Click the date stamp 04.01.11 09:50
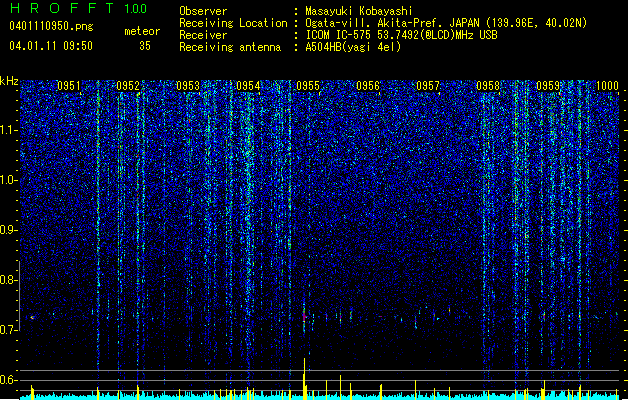The height and width of the screenshot is (400, 629). tap(51, 46)
